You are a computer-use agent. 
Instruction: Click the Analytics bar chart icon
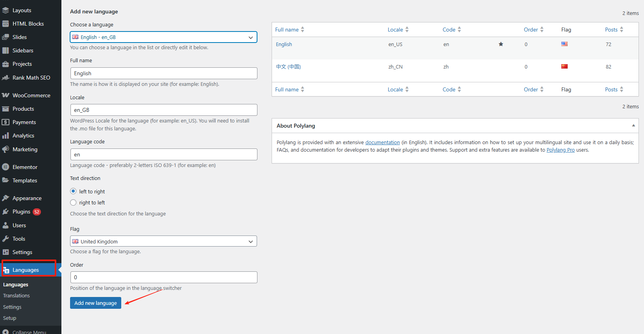coord(6,136)
